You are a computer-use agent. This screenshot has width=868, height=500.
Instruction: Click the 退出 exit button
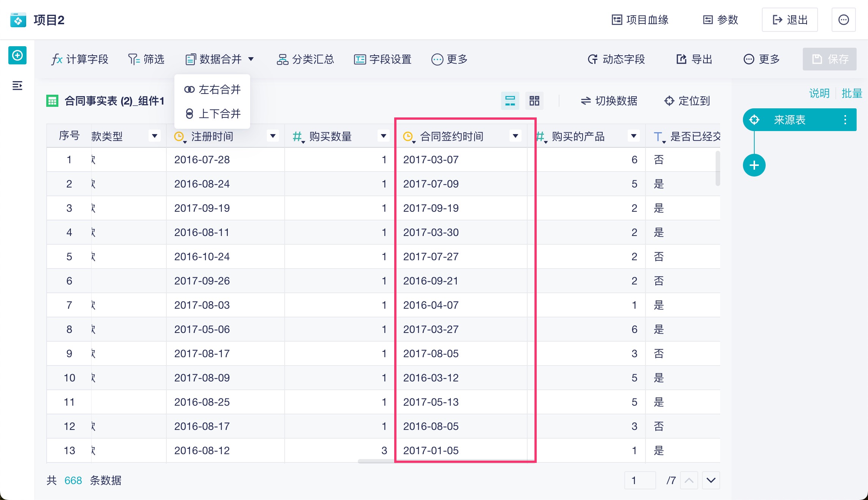[790, 20]
